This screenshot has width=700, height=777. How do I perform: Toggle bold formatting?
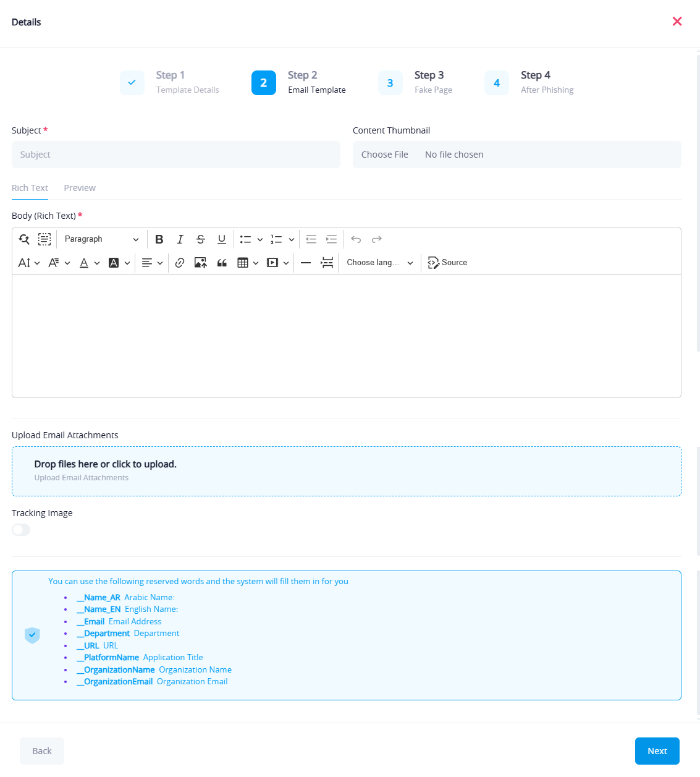point(159,239)
